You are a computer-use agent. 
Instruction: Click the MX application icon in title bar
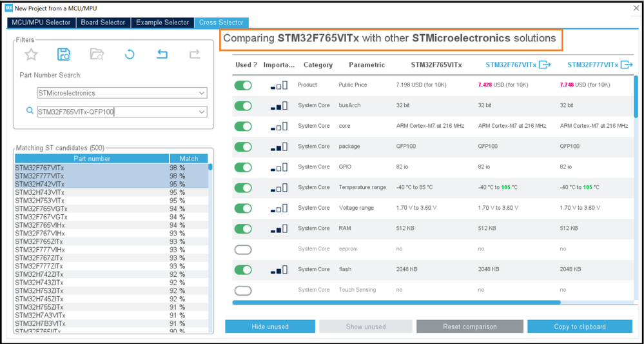click(x=8, y=8)
